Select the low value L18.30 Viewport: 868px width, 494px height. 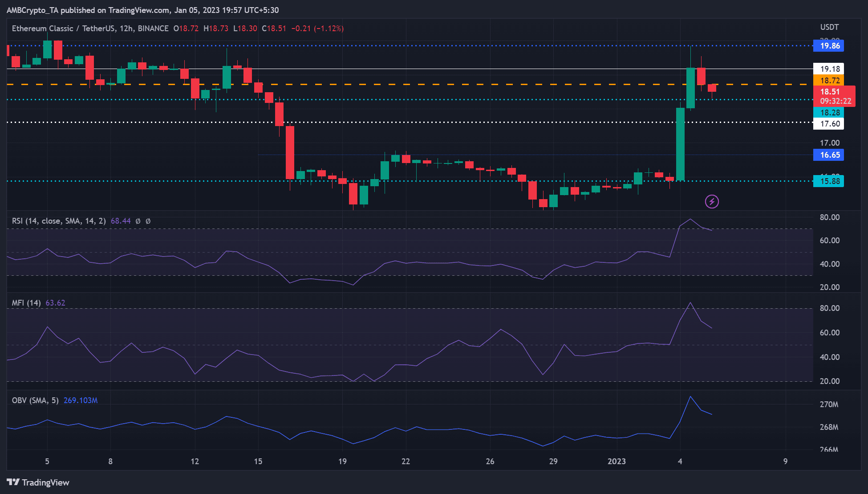[245, 29]
